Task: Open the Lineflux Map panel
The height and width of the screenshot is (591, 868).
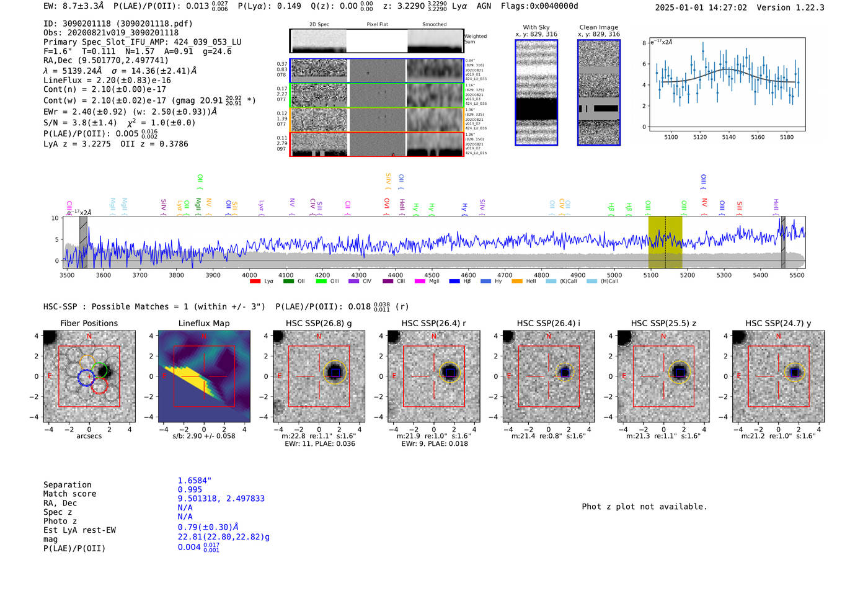Action: pos(204,376)
